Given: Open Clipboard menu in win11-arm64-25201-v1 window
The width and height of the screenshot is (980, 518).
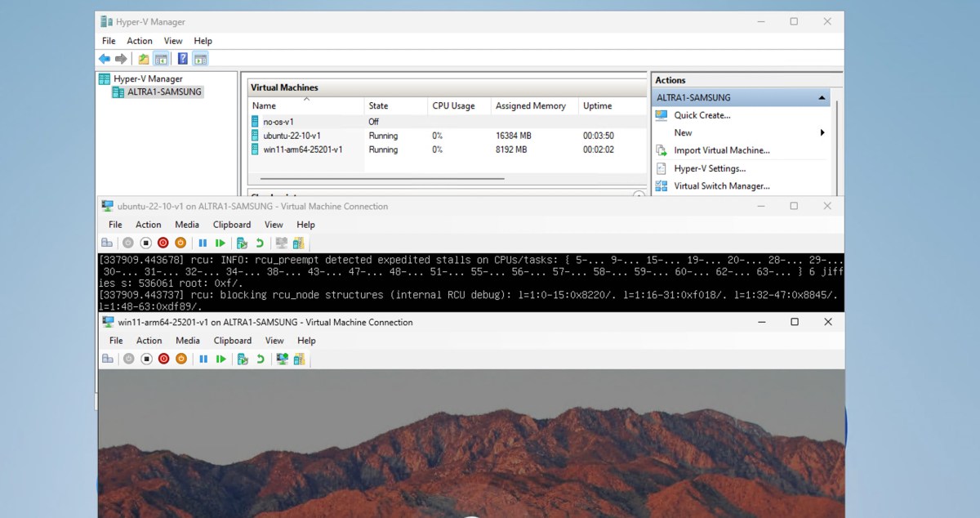Looking at the screenshot, I should pyautogui.click(x=233, y=341).
